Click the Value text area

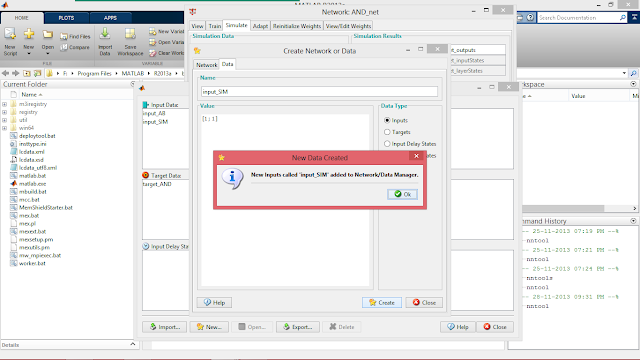tap(284, 200)
